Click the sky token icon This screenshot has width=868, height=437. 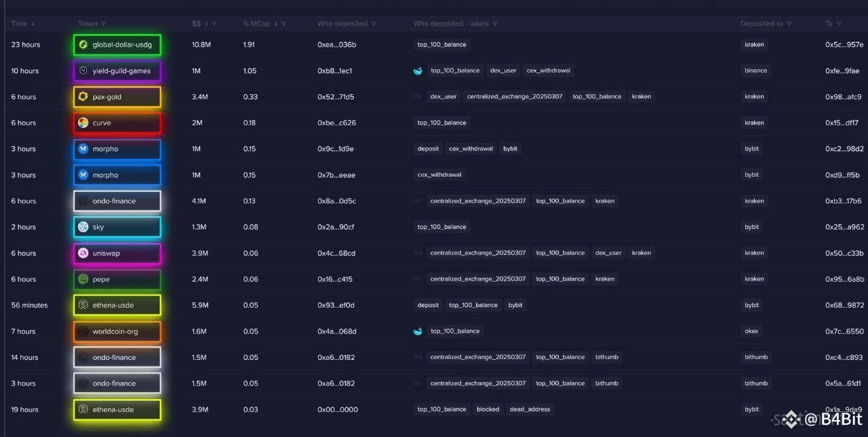(x=83, y=227)
